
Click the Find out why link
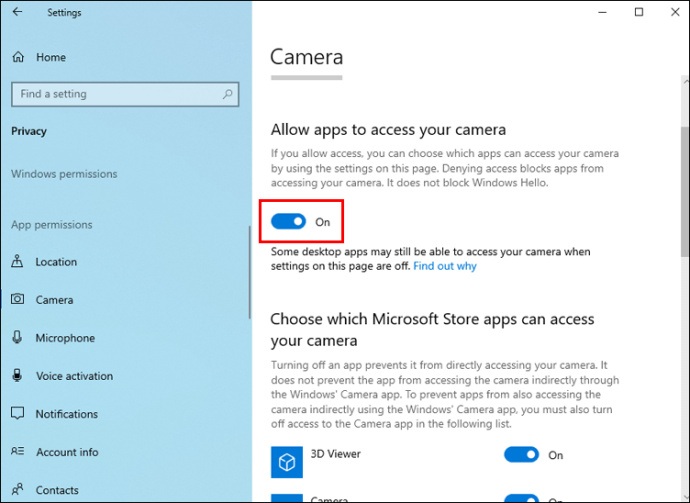tap(445, 266)
